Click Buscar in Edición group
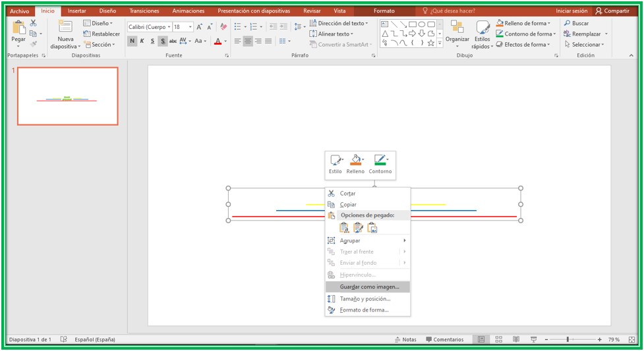The height and width of the screenshot is (351, 644). pyautogui.click(x=576, y=23)
